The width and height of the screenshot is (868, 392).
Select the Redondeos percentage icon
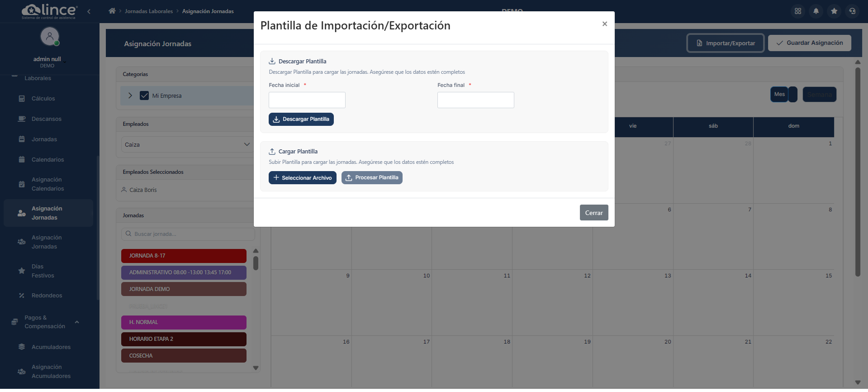tap(21, 295)
